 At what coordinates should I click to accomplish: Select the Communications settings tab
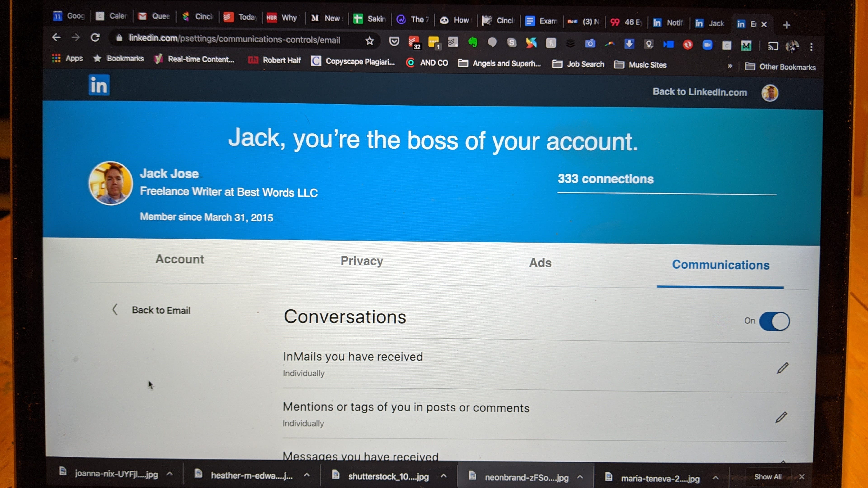click(720, 265)
